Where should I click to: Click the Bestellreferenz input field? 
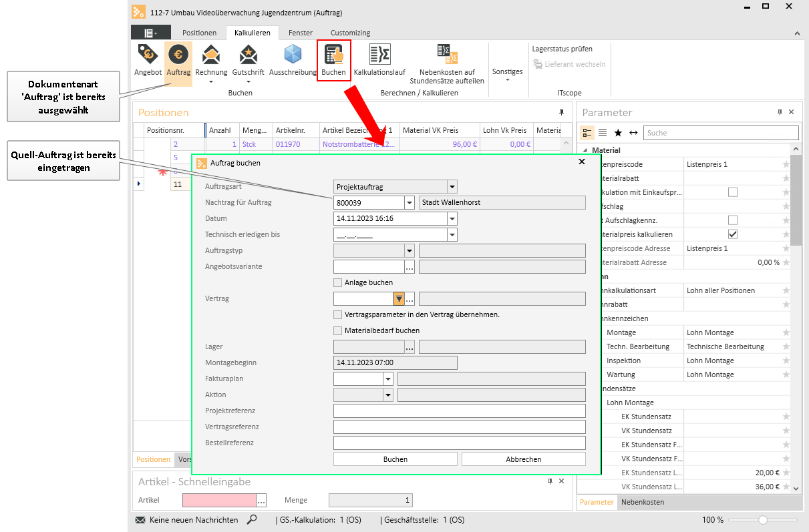(460, 443)
